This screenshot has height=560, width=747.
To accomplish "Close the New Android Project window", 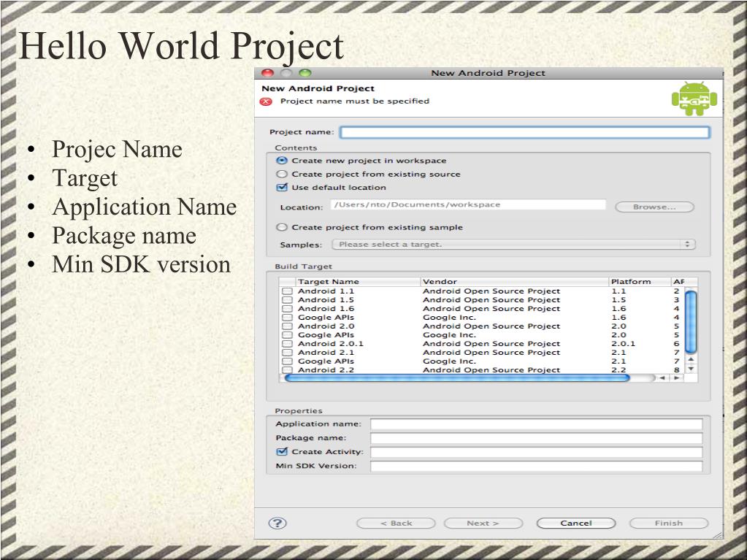I will (268, 73).
